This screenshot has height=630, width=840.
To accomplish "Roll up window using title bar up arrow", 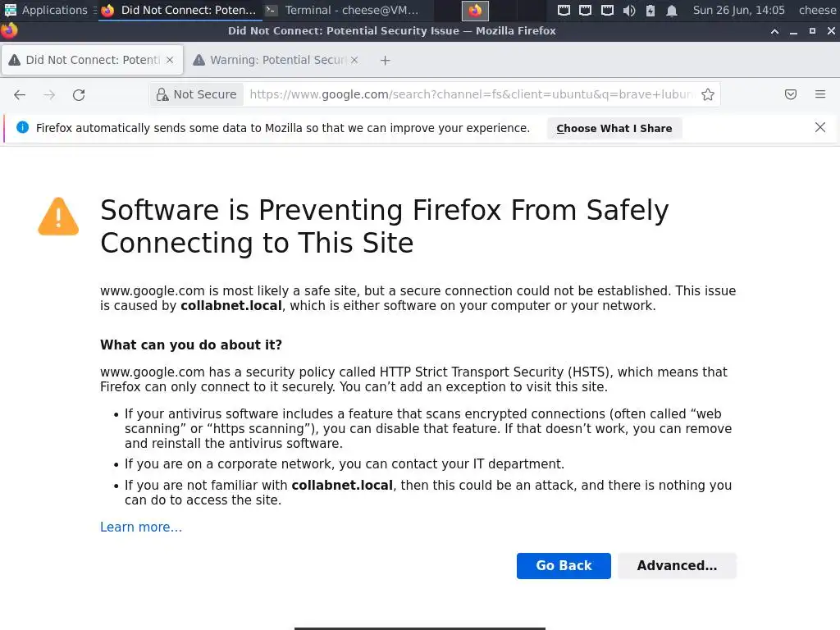I will point(774,31).
